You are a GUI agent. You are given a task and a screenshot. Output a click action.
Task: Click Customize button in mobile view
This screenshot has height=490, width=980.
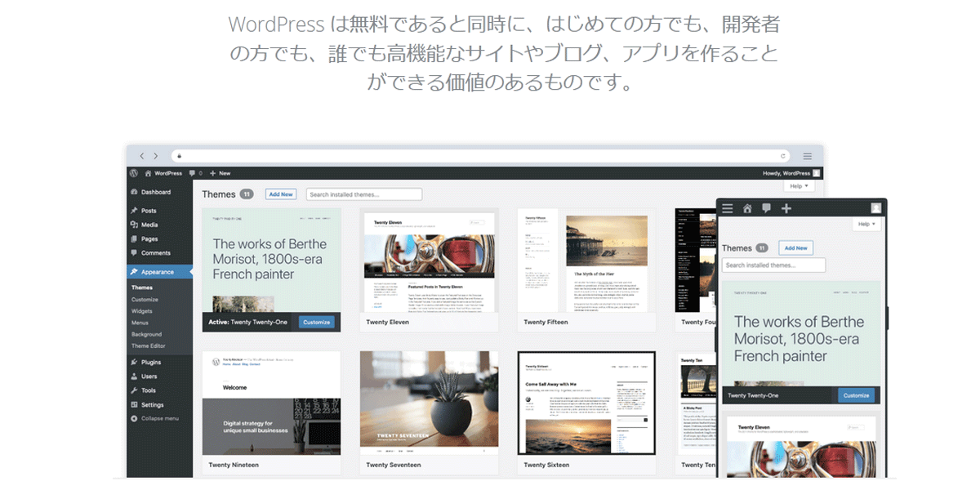point(856,395)
